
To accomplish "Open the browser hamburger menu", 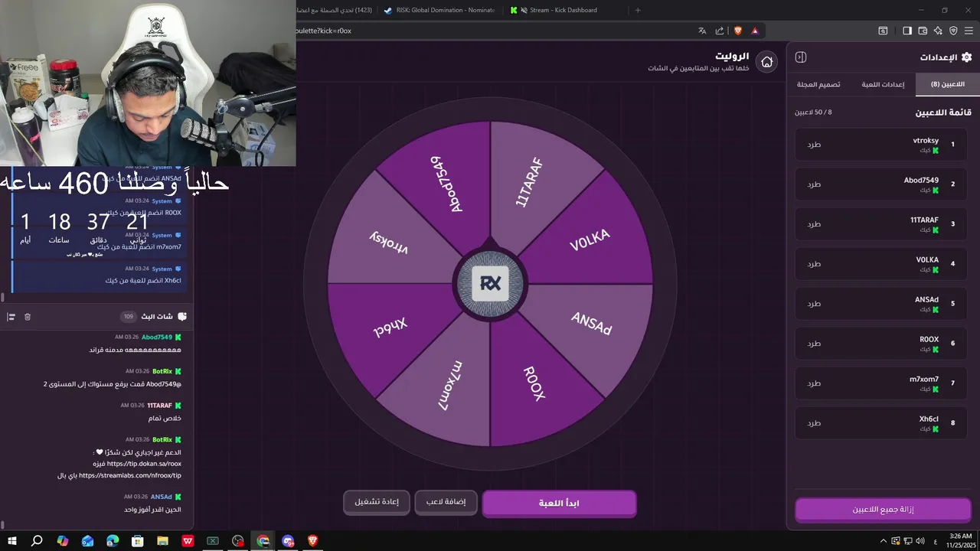I will point(969,31).
